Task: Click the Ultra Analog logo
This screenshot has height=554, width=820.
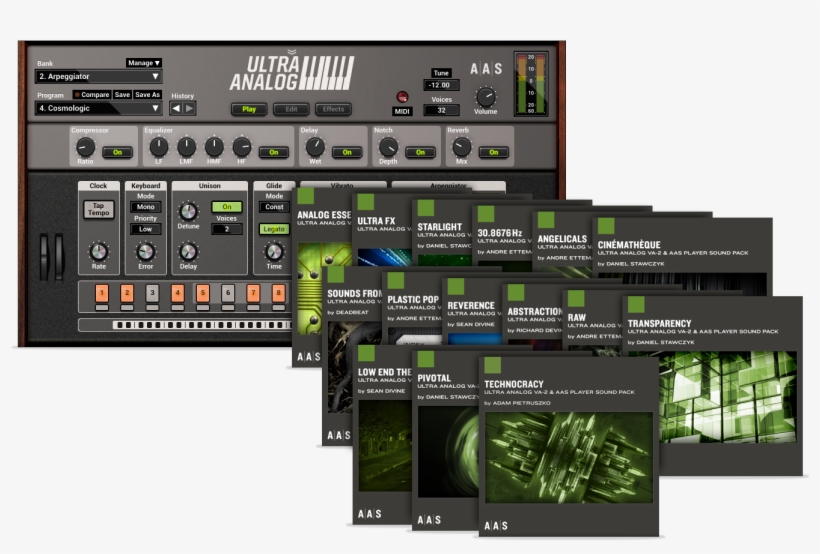Action: (x=292, y=73)
